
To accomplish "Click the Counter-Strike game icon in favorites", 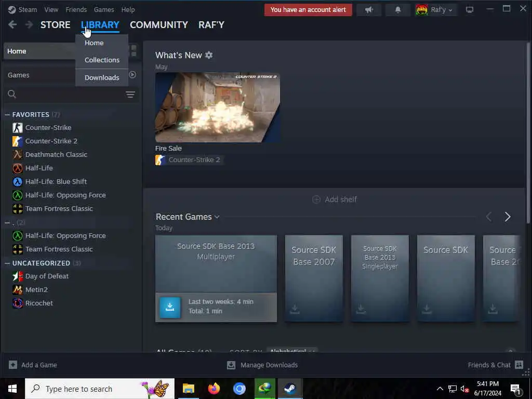I will tap(18, 128).
